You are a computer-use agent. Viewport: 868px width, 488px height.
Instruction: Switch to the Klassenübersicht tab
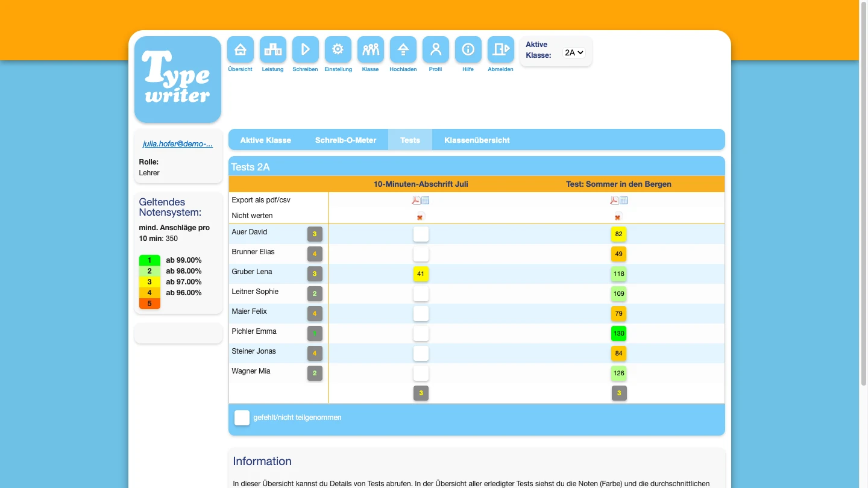pos(477,140)
